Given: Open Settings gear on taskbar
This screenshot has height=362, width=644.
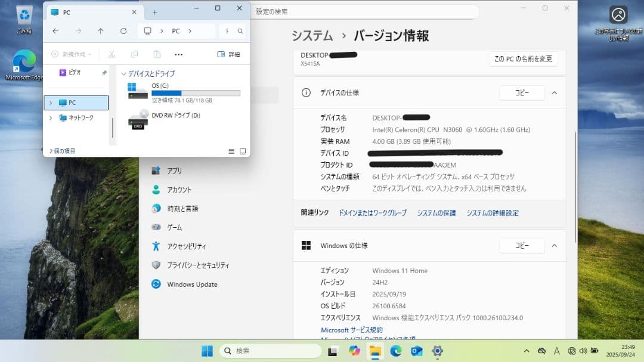Looking at the screenshot, I should [x=438, y=351].
